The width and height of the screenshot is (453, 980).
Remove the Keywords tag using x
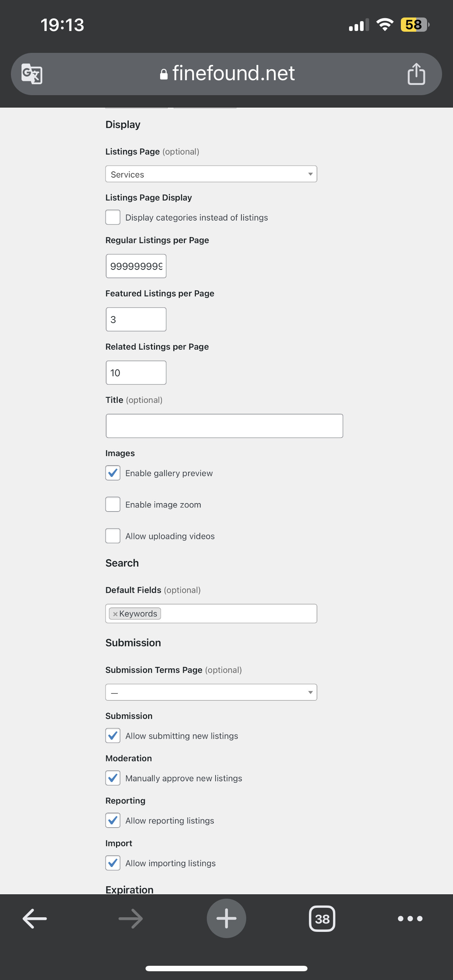tap(115, 614)
